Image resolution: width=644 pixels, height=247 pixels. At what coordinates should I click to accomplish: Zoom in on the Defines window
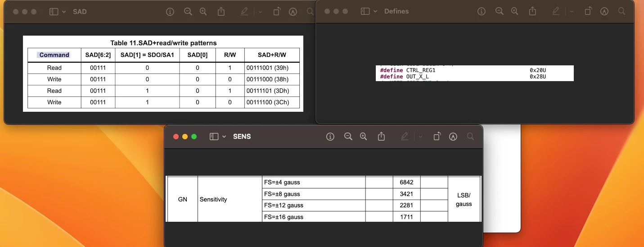(x=514, y=11)
